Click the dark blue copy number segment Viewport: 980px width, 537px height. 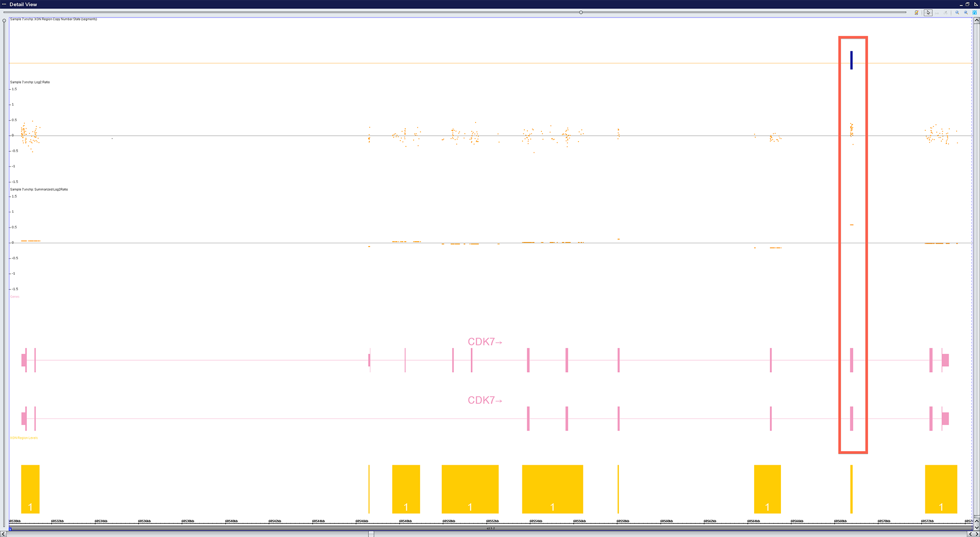(x=851, y=60)
